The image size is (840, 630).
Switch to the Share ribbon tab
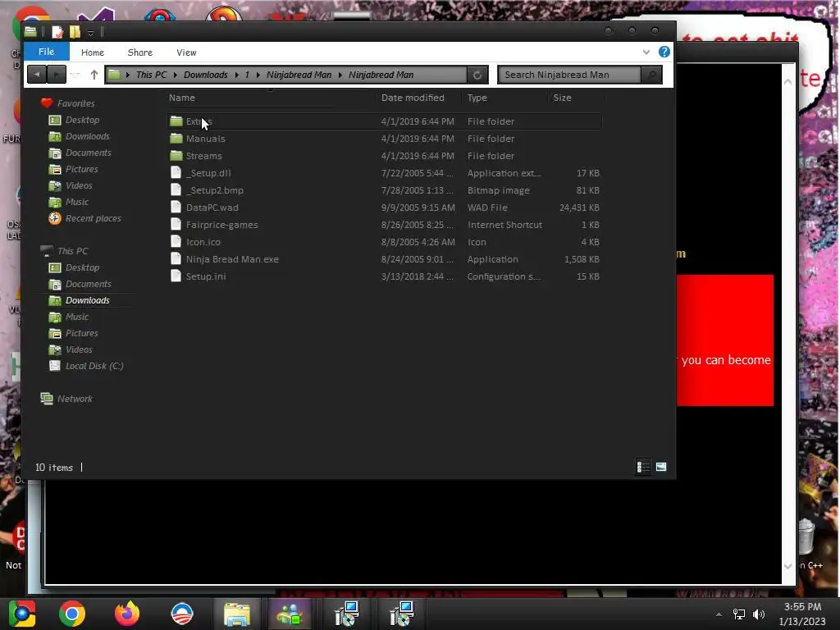tap(139, 52)
